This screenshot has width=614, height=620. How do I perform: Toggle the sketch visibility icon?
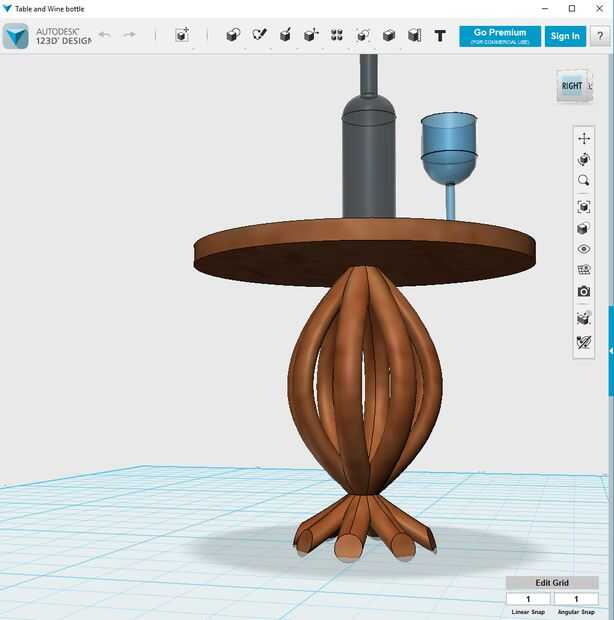[584, 342]
